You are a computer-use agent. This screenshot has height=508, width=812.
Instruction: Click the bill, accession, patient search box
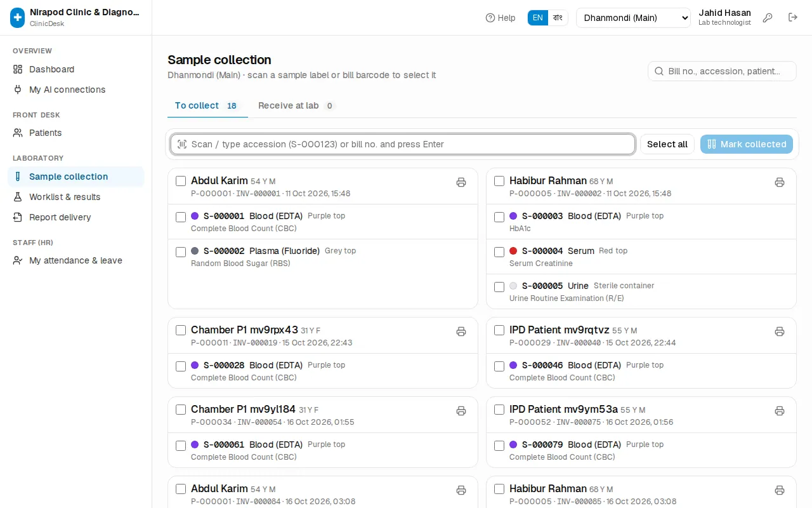click(x=722, y=71)
